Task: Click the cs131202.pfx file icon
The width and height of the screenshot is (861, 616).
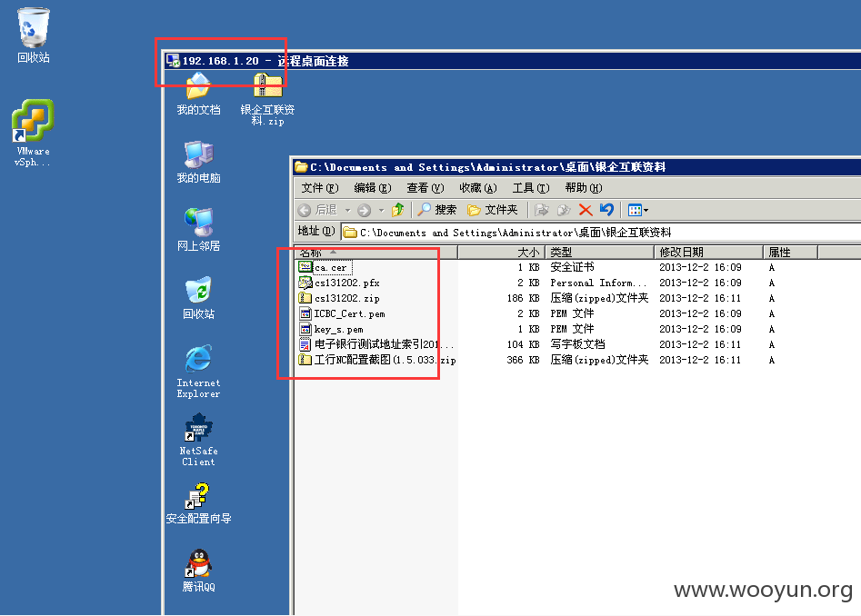Action: pyautogui.click(x=305, y=283)
